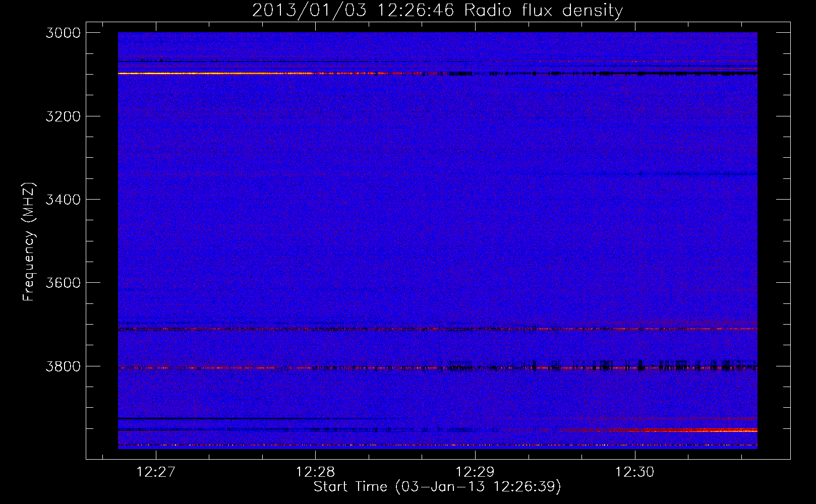
Task: Click the 12:29 time axis label
Action: coord(475,472)
